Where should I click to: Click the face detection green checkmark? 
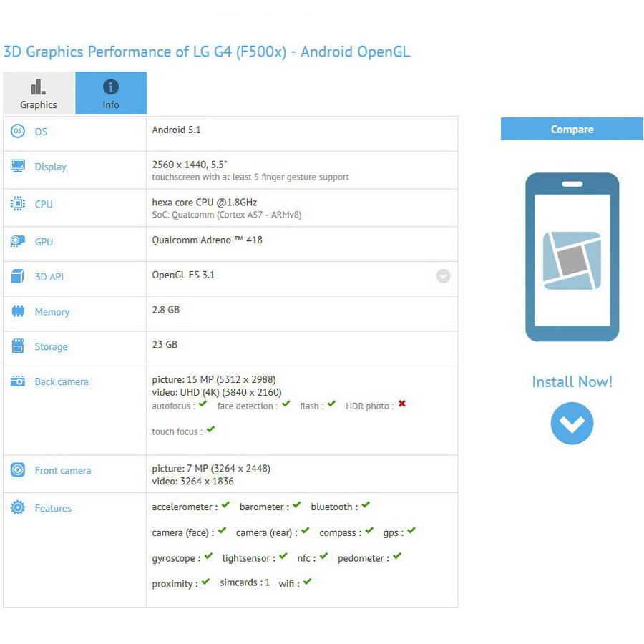(x=286, y=404)
